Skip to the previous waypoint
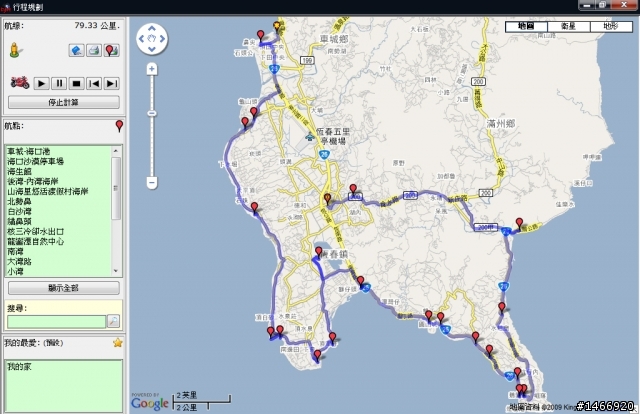The width and height of the screenshot is (640, 414). coord(94,84)
